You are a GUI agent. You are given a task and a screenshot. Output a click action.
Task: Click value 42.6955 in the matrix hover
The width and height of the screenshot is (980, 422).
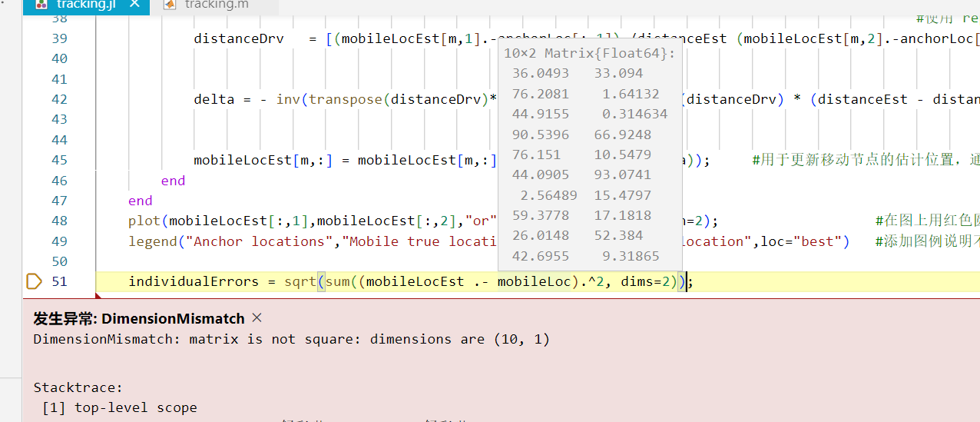click(541, 256)
